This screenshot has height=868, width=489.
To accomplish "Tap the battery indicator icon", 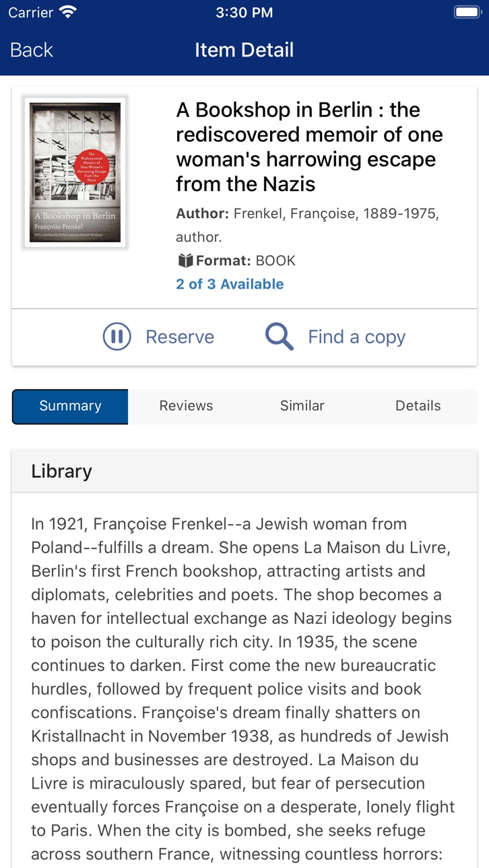I will pos(467,12).
